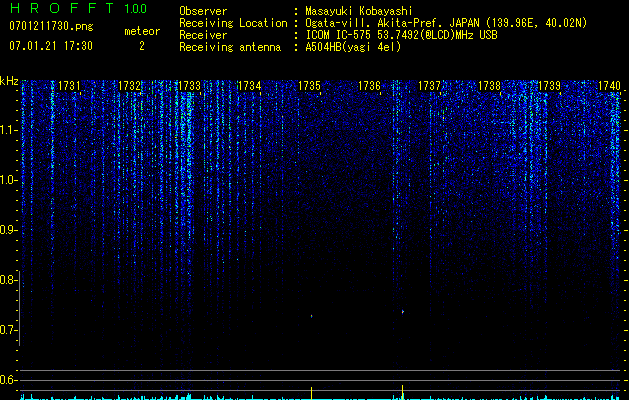629x400 pixels.
Task: Select the file name 0701211730.png
Action: 51,27
